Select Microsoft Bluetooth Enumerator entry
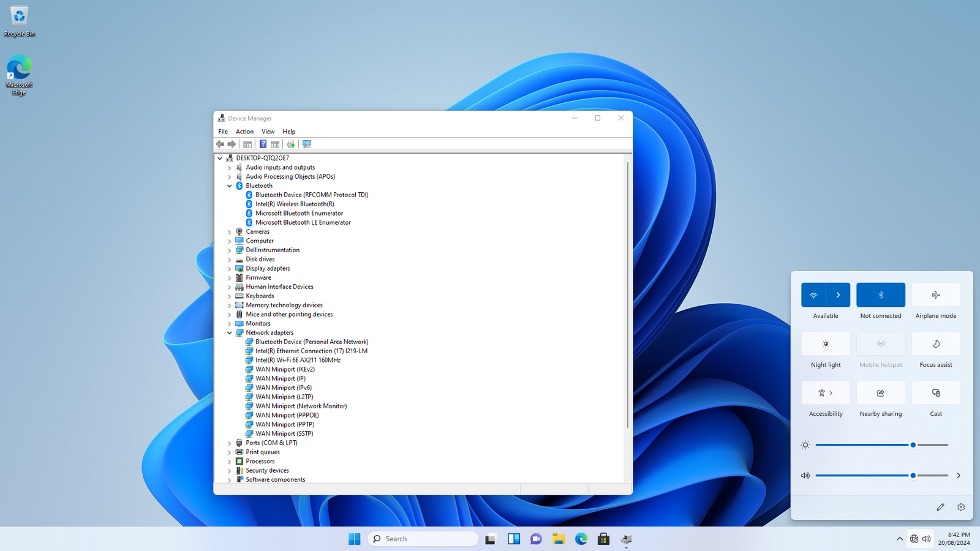 (299, 213)
